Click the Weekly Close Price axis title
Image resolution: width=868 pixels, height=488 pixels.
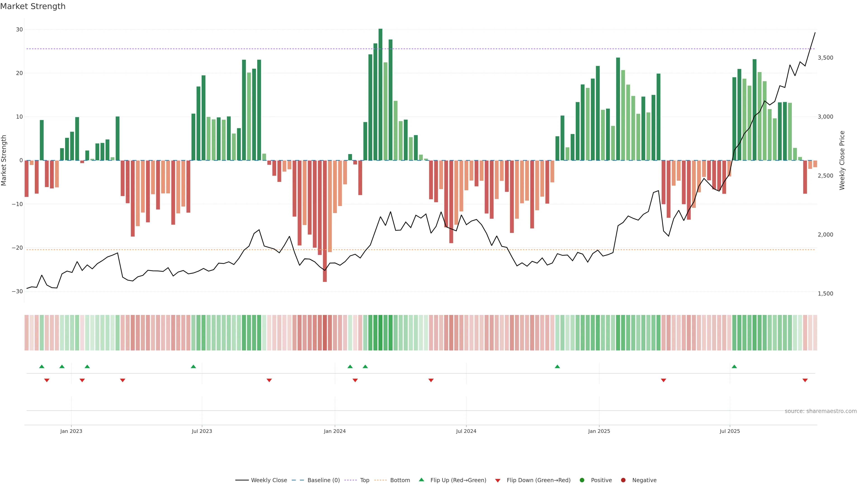click(x=842, y=160)
